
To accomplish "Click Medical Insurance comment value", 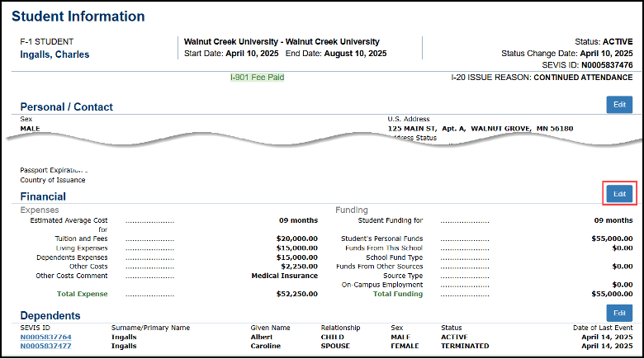I will (x=285, y=276).
